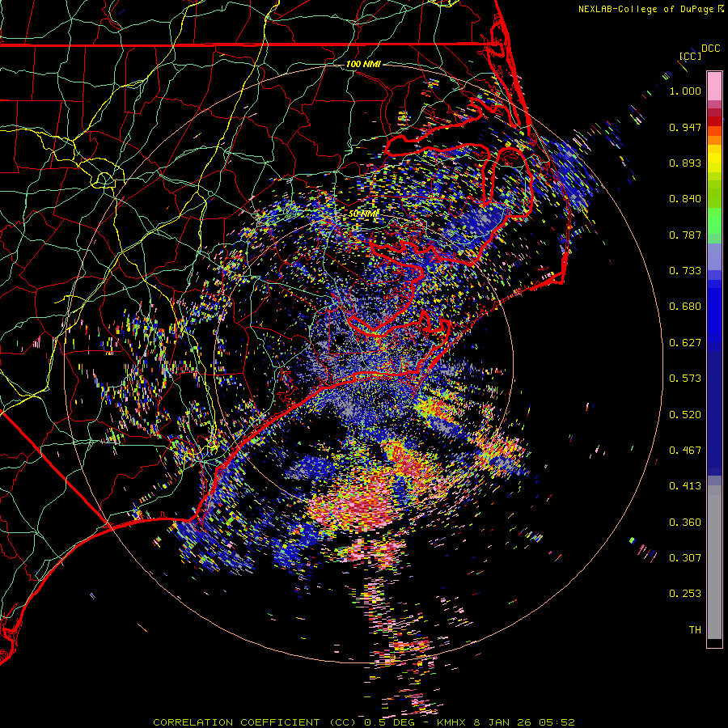Click the 50 NMI range ring label
This screenshot has height=728, width=728.
(363, 214)
